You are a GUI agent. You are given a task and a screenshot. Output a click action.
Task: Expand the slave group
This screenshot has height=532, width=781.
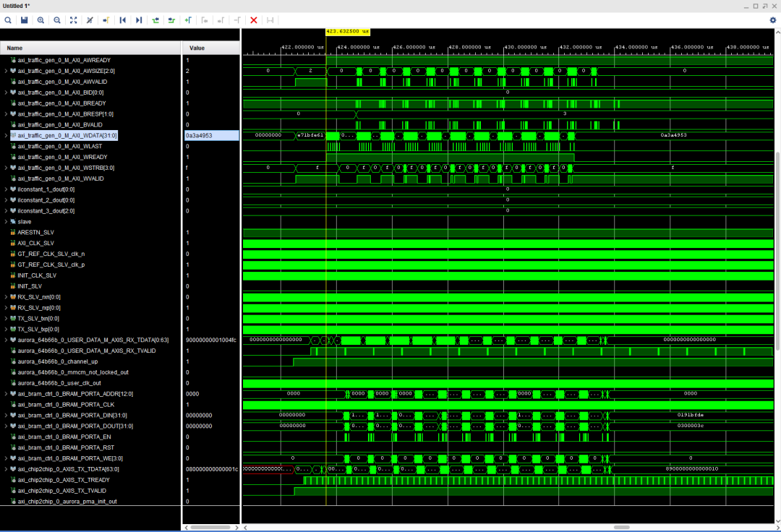7,222
